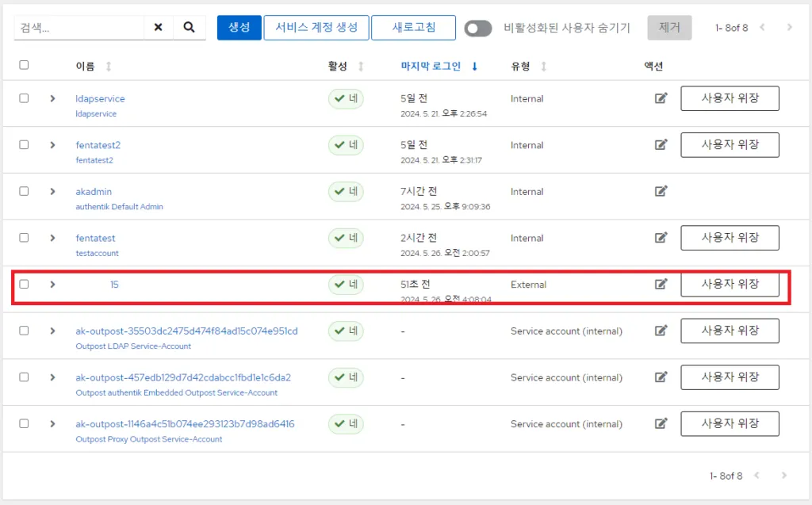The height and width of the screenshot is (505, 812).
Task: Clear the search field with X icon
Action: (158, 27)
